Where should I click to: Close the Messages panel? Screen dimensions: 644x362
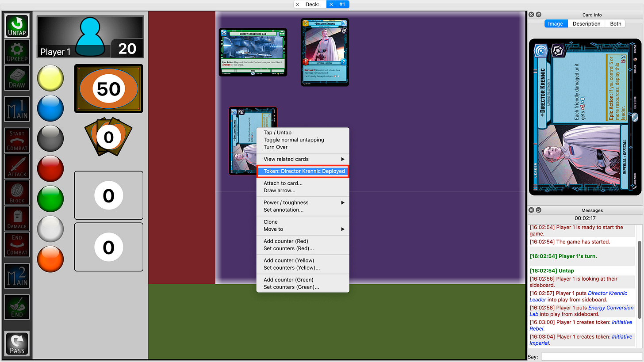532,210
